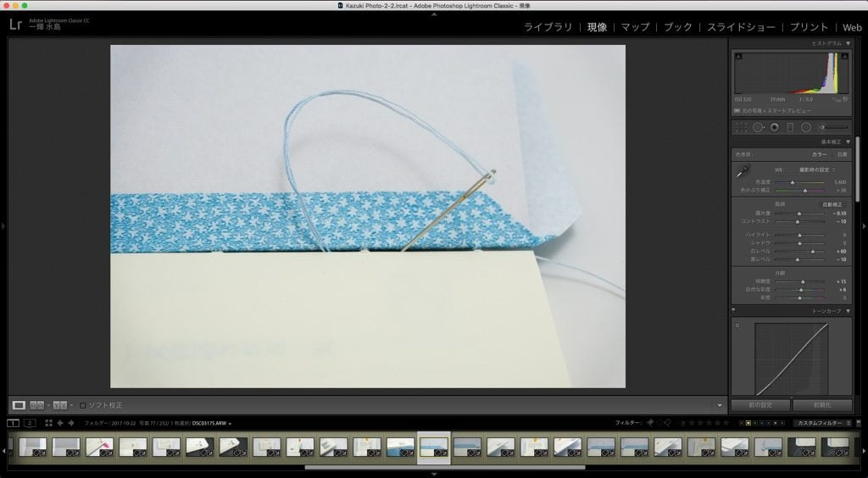The height and width of the screenshot is (478, 868).
Task: Switch to プリント module
Action: point(809,27)
